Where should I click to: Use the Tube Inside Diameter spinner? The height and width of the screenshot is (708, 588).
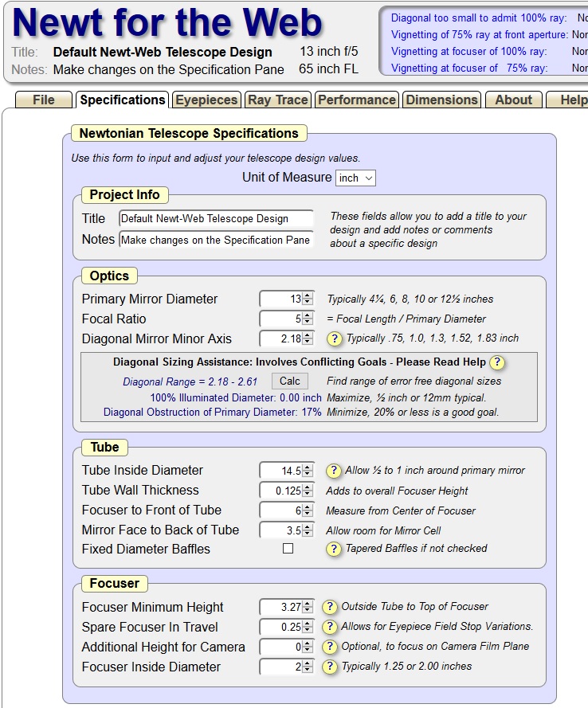point(308,471)
